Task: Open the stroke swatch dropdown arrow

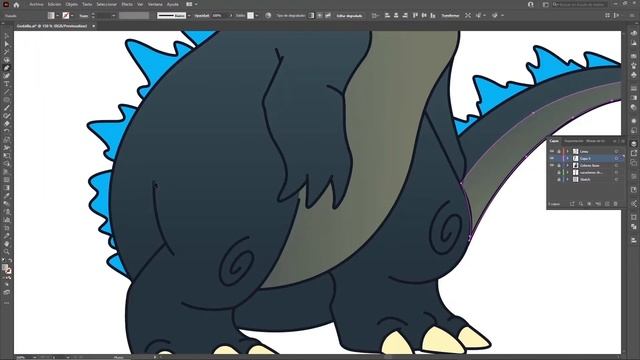Action: [72, 16]
